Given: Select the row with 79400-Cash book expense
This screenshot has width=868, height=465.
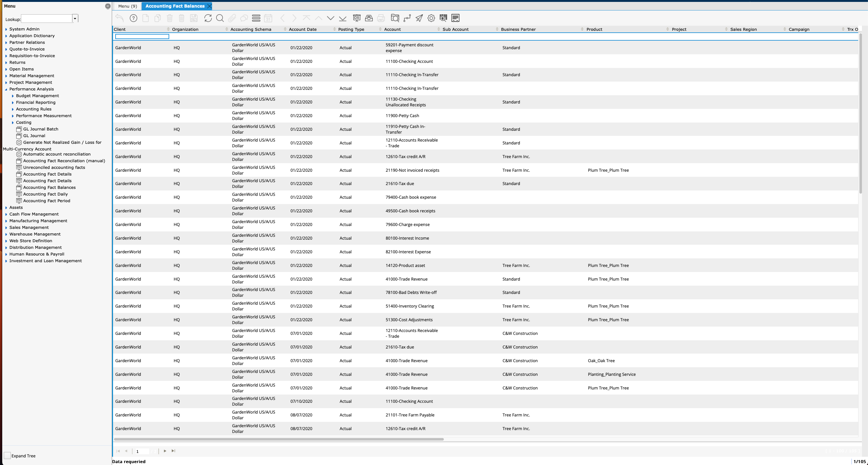Looking at the screenshot, I should 485,197.
